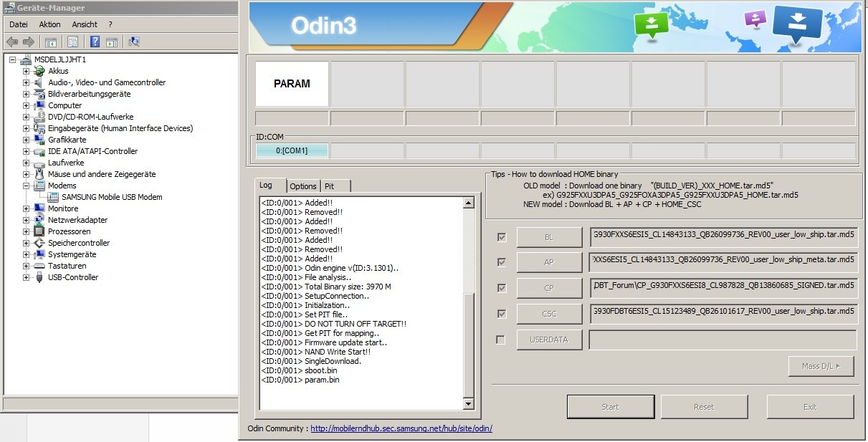Click the Reset button in Odin3

pos(704,407)
